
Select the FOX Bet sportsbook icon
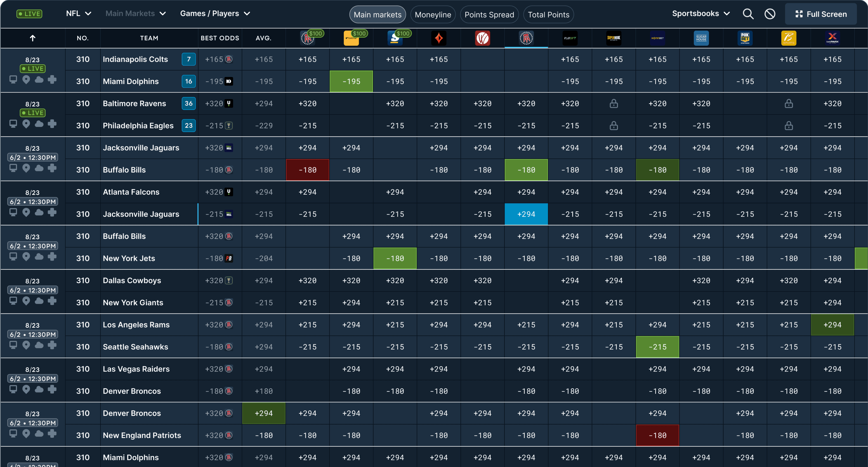click(x=745, y=38)
